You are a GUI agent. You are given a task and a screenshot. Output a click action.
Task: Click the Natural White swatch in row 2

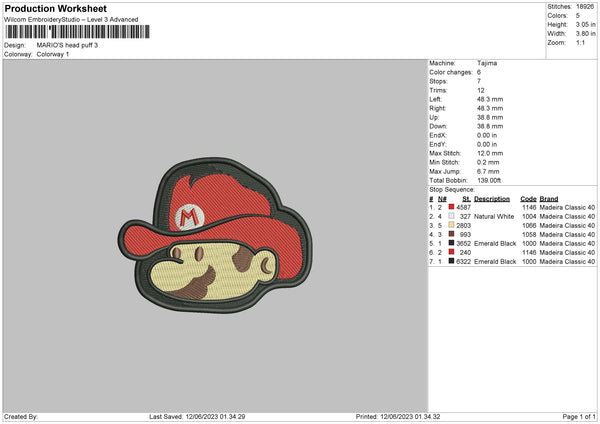tap(452, 216)
